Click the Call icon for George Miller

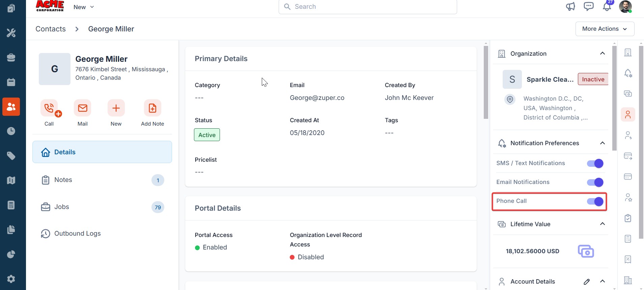point(49,108)
